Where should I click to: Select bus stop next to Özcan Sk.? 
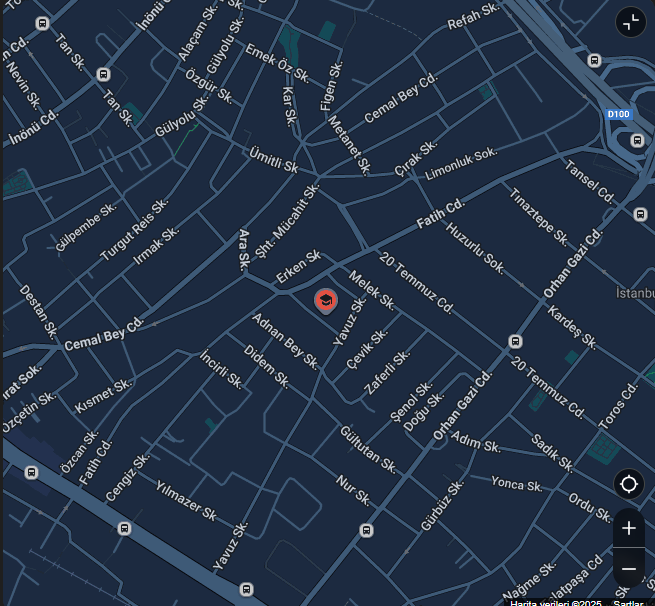[x=31, y=472]
